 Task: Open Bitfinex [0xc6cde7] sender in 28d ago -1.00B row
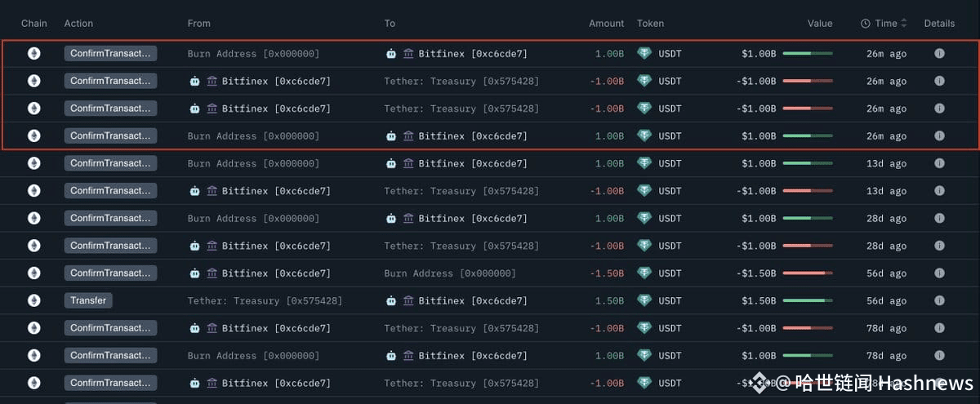[276, 246]
